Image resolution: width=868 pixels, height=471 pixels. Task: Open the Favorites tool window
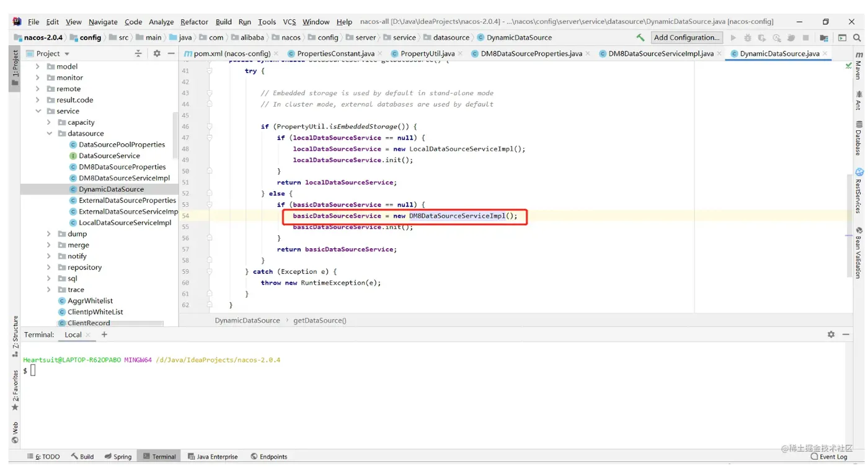point(15,390)
